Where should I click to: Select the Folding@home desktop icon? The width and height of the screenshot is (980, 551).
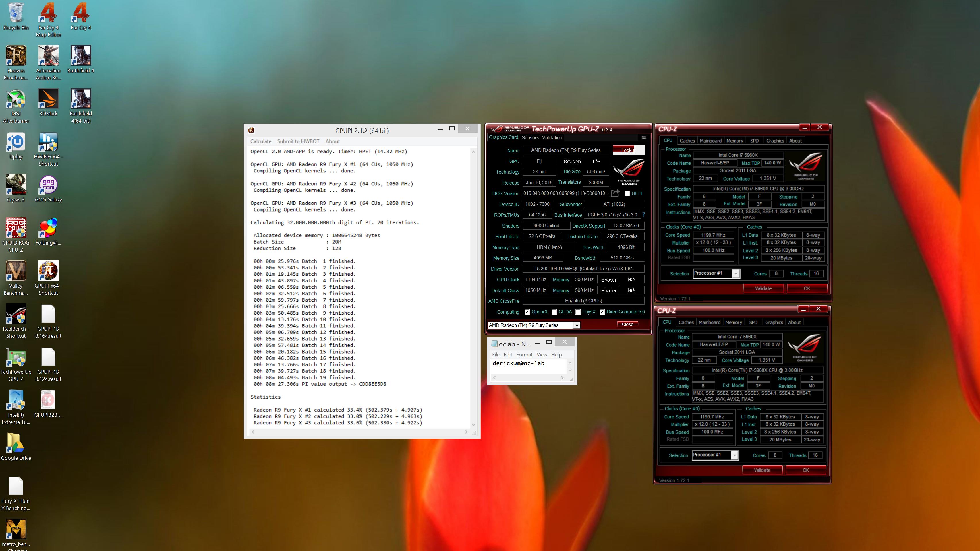click(x=48, y=231)
